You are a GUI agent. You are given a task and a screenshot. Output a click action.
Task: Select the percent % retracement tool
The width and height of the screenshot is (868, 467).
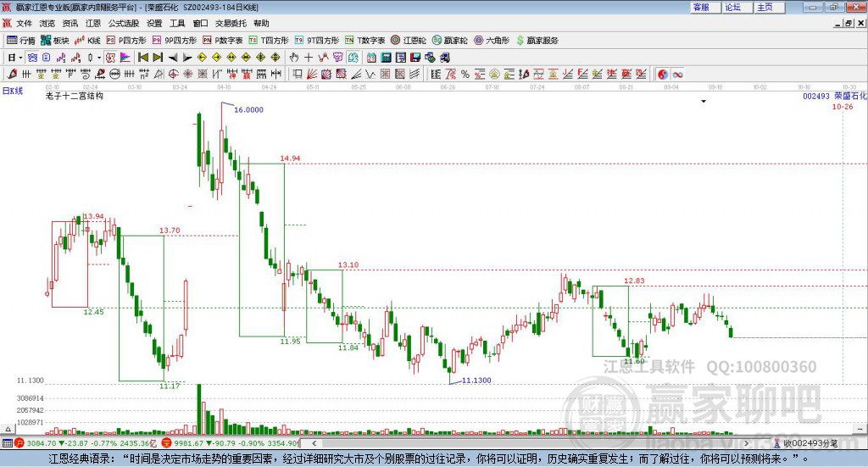[x=465, y=74]
